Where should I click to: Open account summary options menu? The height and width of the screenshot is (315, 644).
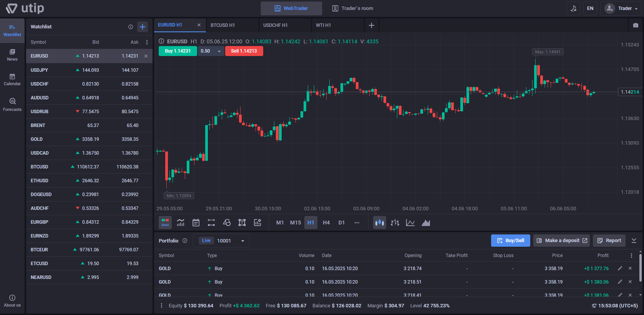161,306
